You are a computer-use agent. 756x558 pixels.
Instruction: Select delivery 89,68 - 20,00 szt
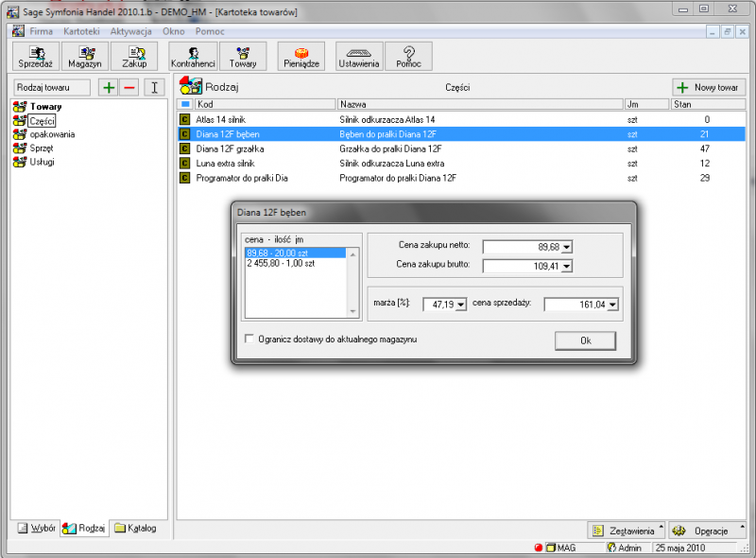295,253
